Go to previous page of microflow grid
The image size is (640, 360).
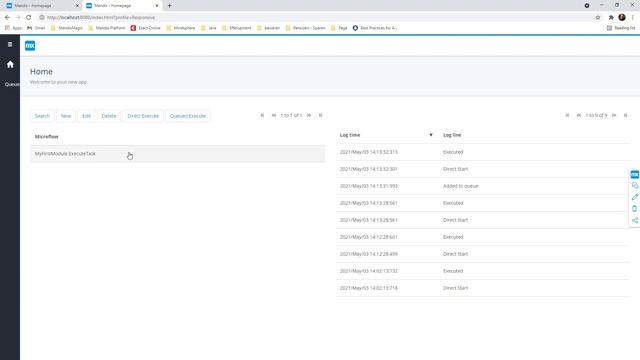(274, 116)
